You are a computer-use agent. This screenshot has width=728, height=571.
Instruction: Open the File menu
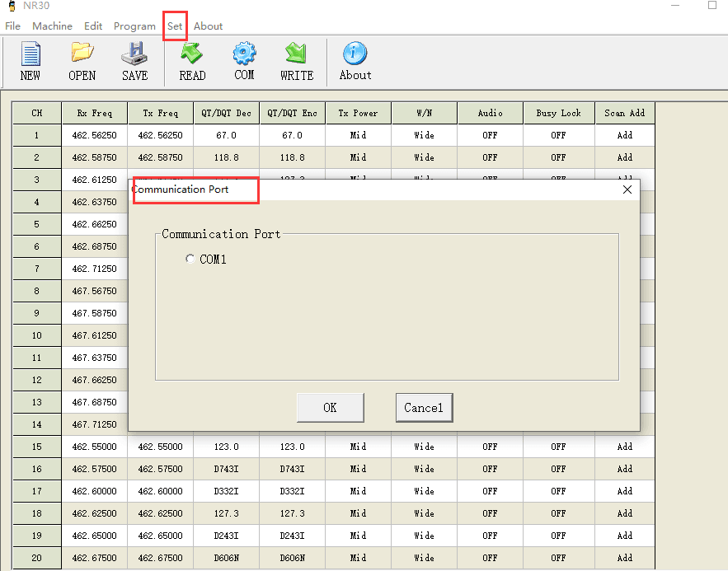pyautogui.click(x=12, y=26)
